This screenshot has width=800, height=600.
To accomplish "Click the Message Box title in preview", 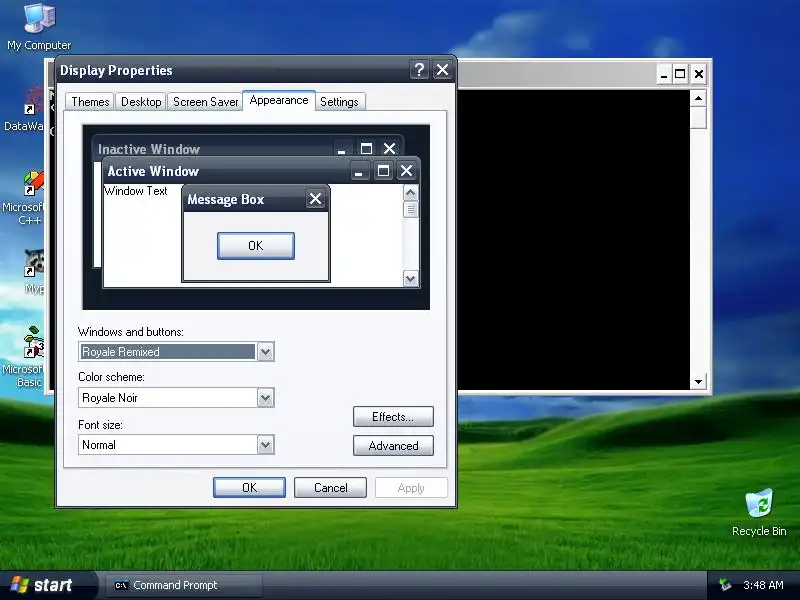I will (226, 199).
